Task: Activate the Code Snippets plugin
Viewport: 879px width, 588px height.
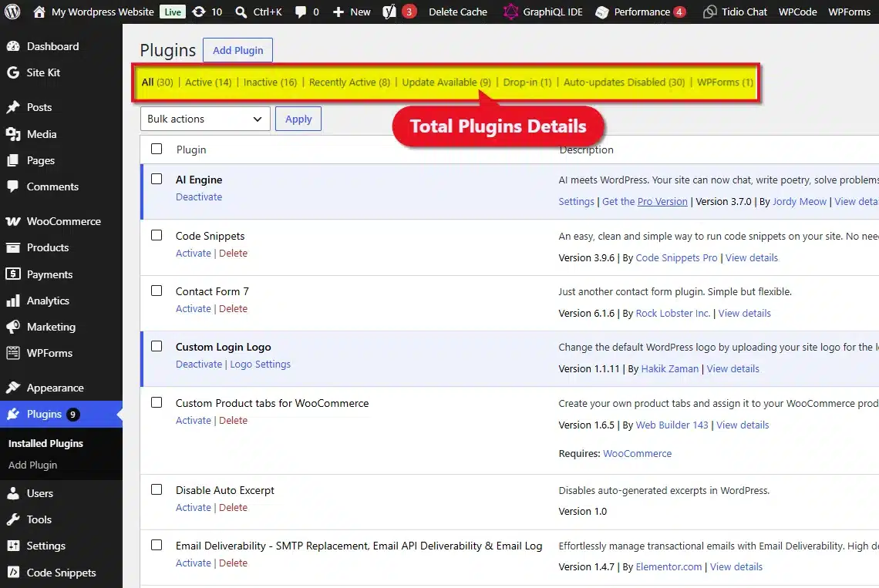Action: (x=194, y=254)
